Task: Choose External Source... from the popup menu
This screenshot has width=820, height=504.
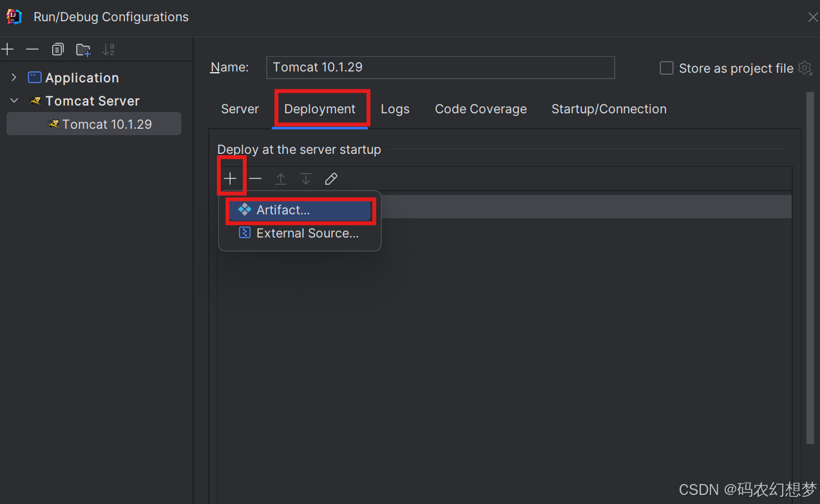Action: (x=307, y=233)
